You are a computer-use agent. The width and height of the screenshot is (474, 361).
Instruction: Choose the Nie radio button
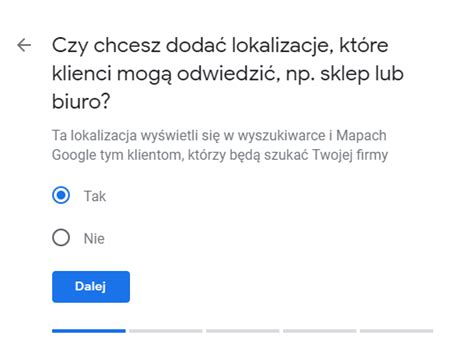point(61,238)
